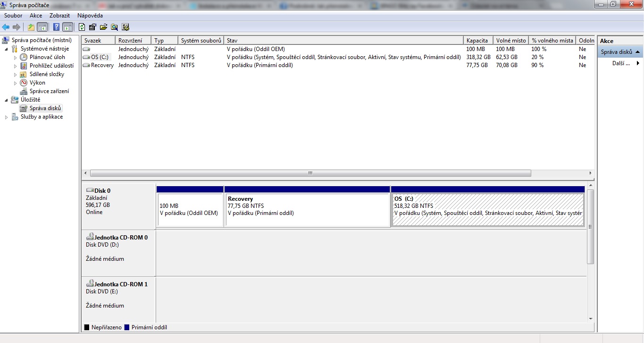Click the volume list scroll-left arrow
Image resolution: width=644 pixels, height=343 pixels.
[85, 173]
